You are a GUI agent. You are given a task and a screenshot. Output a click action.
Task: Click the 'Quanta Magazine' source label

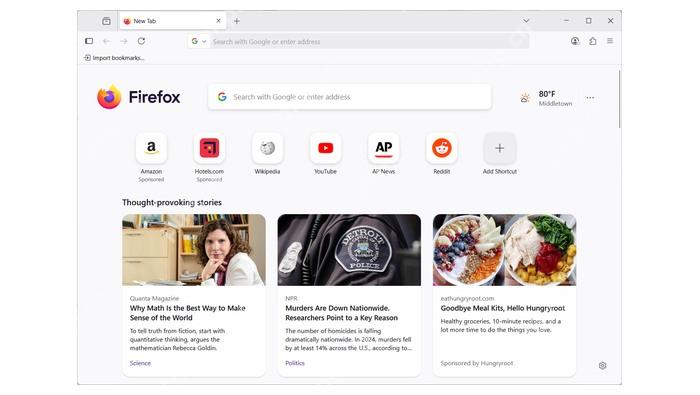(154, 298)
